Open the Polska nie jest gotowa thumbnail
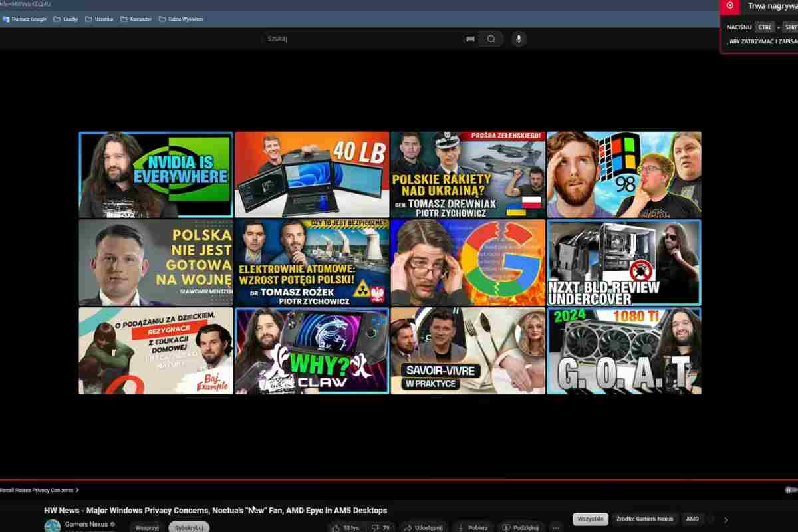The height and width of the screenshot is (532, 798). pos(156,263)
